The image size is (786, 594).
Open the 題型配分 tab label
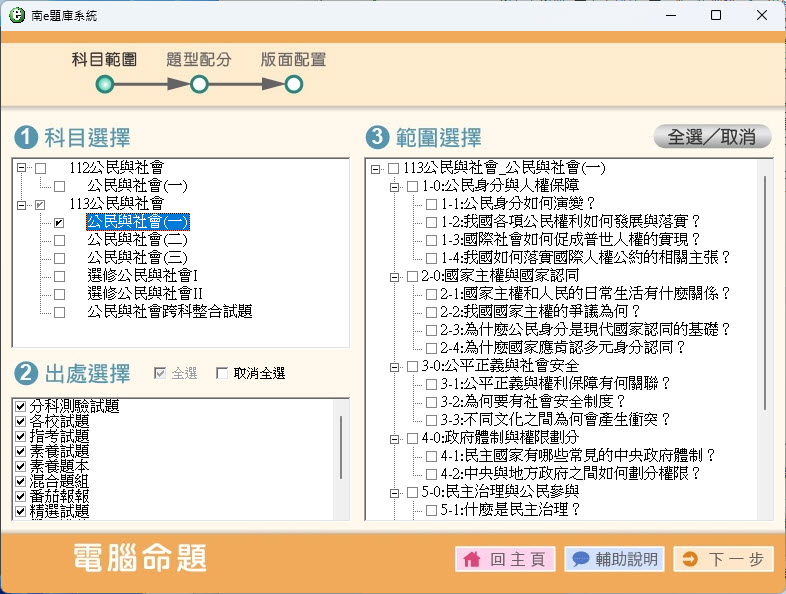tap(199, 60)
